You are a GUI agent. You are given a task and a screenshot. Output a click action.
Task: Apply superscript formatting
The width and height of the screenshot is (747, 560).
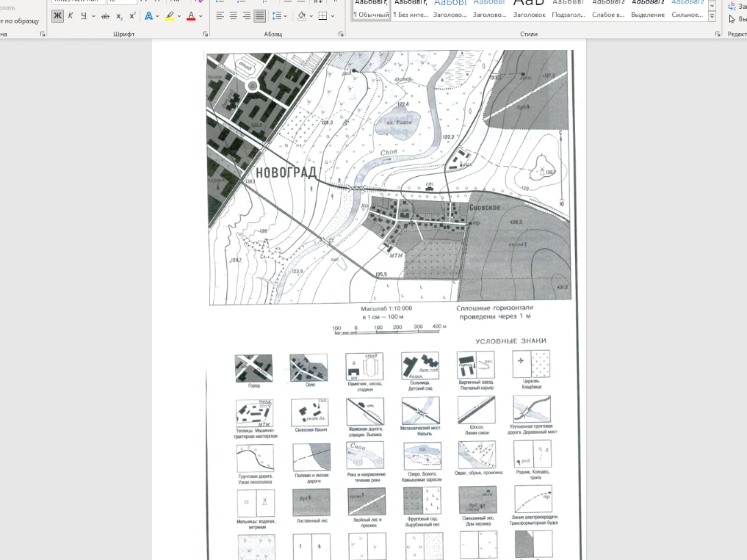click(132, 15)
